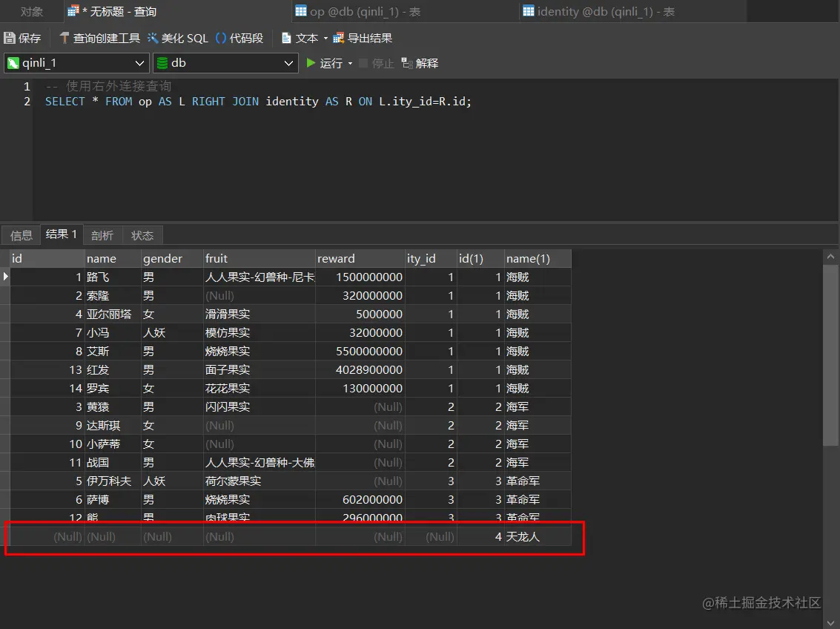Select the cell 路飞
The image size is (840, 629).
click(113, 277)
